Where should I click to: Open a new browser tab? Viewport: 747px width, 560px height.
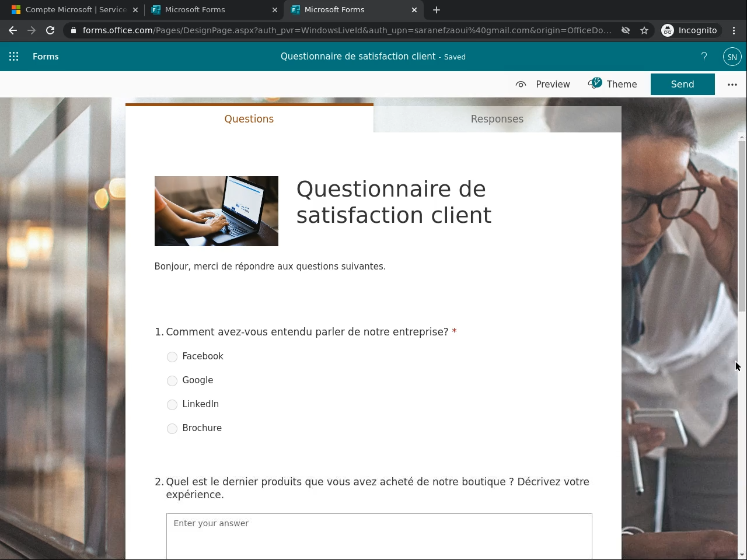click(x=437, y=10)
